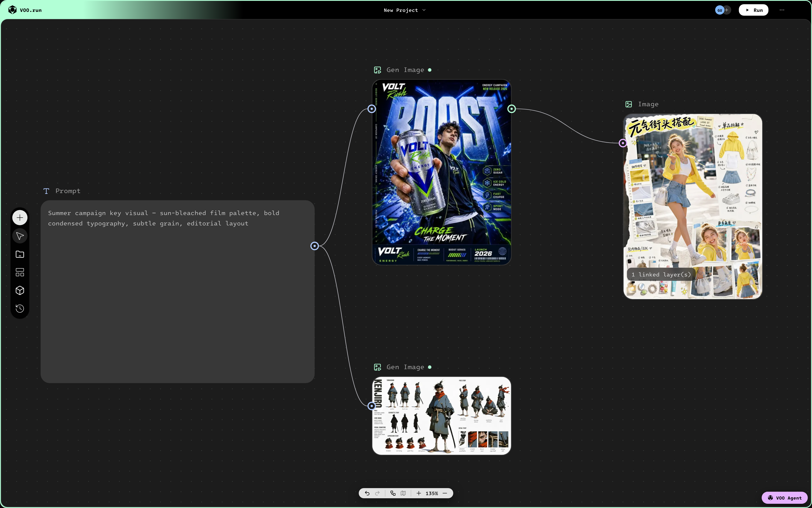Open the 3D cube models icon
The image size is (812, 508).
[x=20, y=290]
